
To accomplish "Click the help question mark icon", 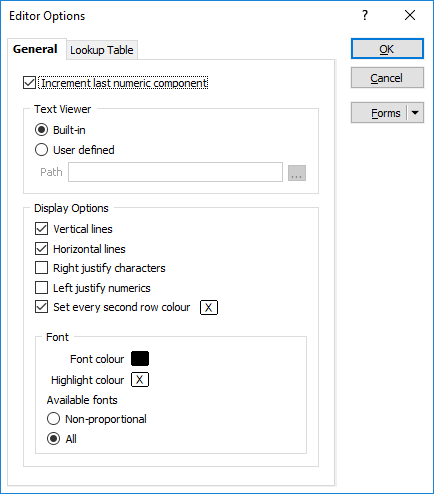I will (x=365, y=15).
